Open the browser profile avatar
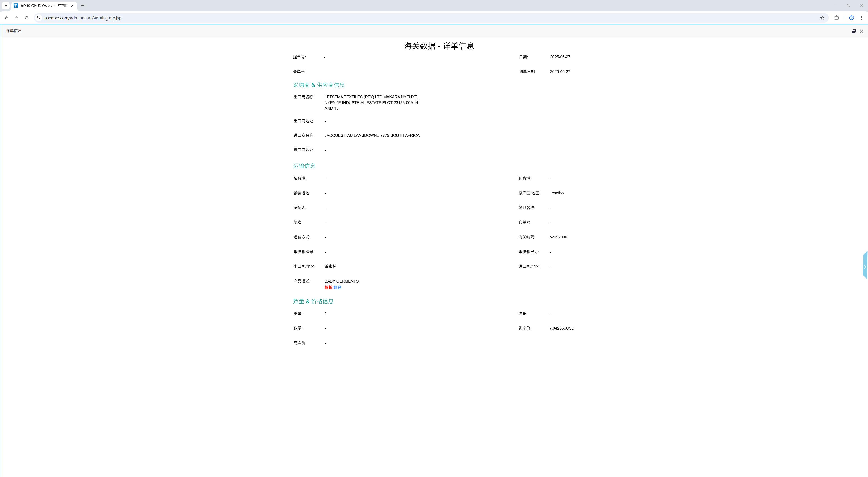 (x=851, y=18)
